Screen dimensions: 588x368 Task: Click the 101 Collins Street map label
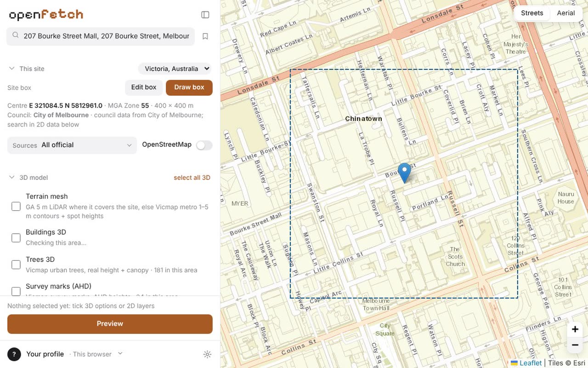click(x=563, y=287)
